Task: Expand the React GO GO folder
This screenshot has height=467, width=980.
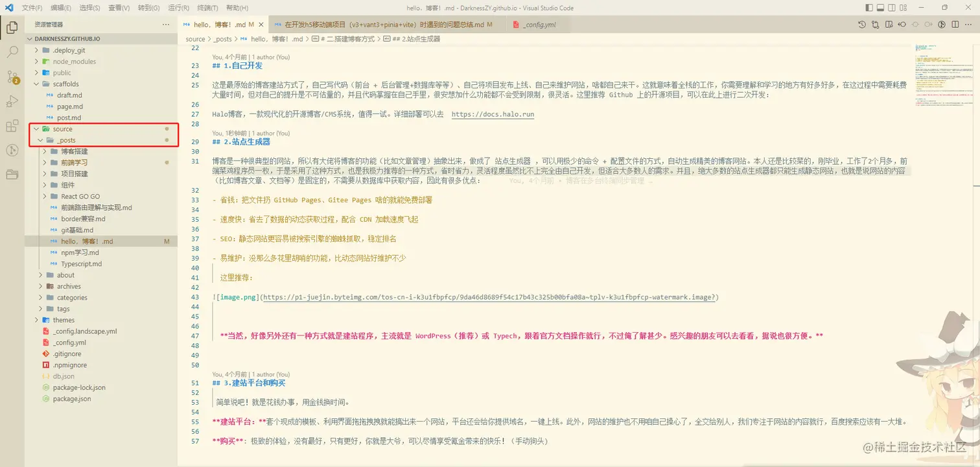Action: coord(100,197)
